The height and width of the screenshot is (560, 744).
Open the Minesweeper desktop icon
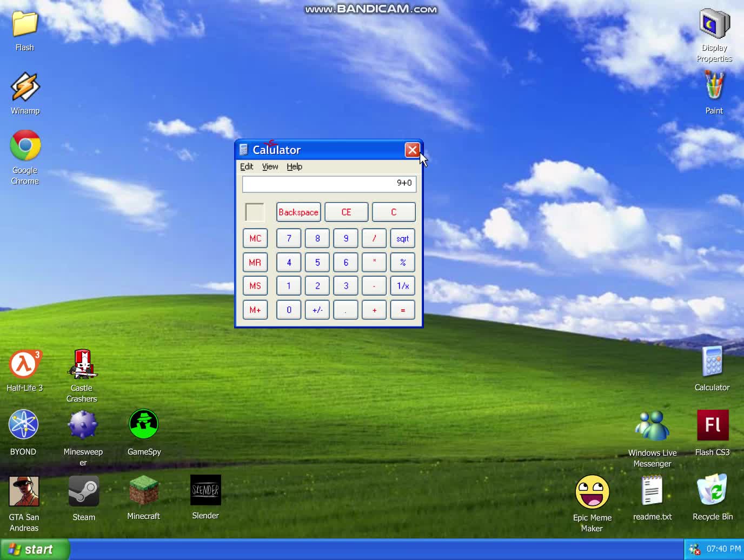point(83,425)
